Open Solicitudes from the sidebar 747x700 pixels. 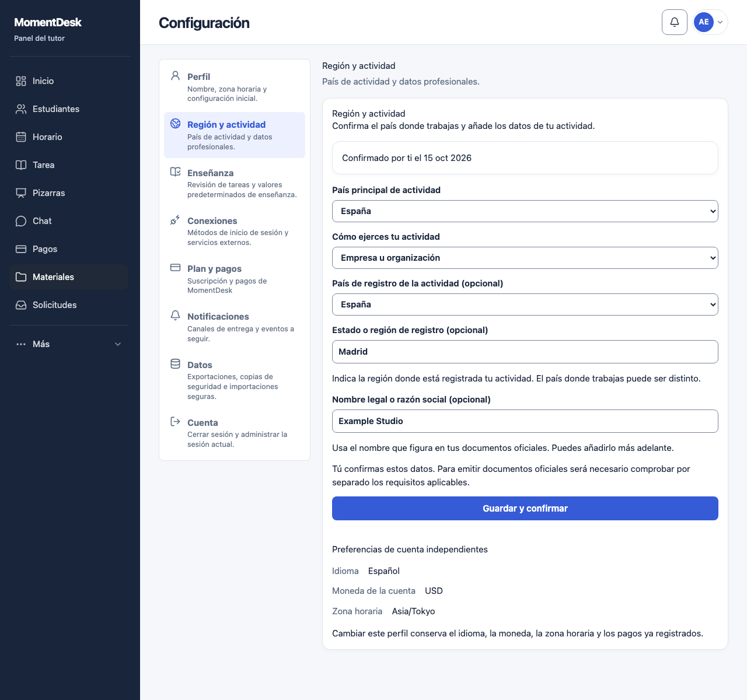(x=69, y=305)
